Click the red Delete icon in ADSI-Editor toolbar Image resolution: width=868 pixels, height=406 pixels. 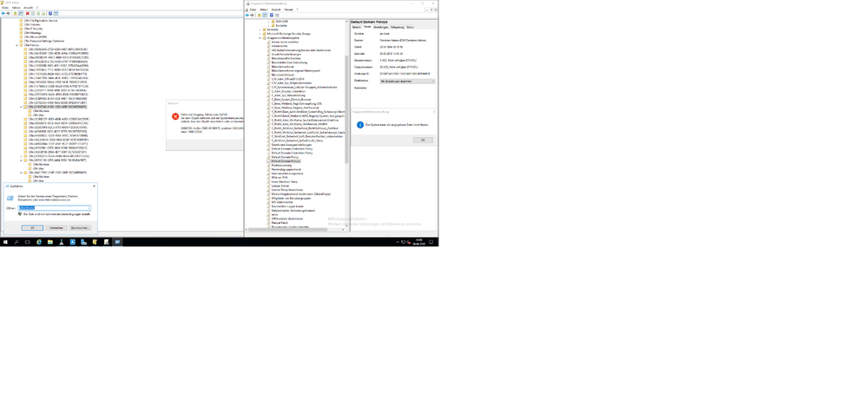point(28,14)
